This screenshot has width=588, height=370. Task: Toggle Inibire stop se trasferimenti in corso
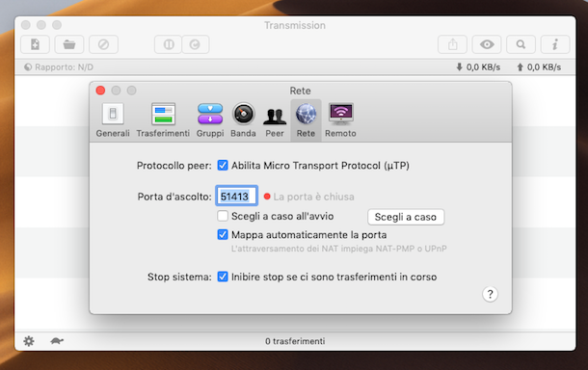coord(223,277)
